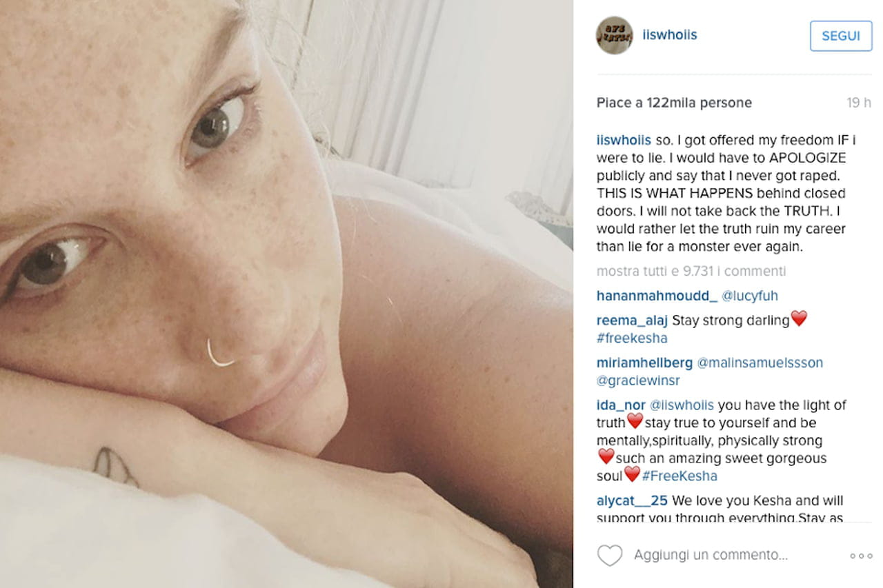Click the @lucyfuh mention
Screen dimensions: 883x588
pyautogui.click(x=749, y=296)
